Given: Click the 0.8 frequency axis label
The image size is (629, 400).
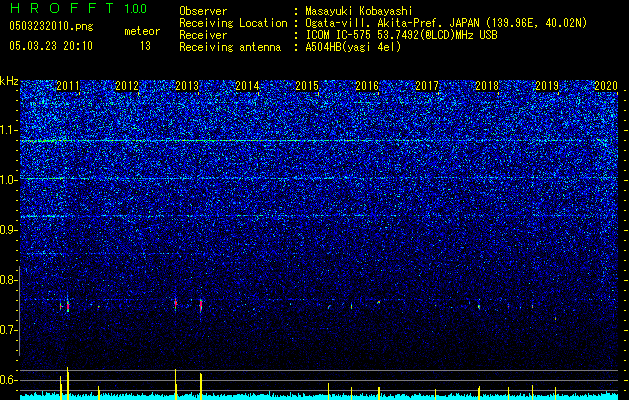Looking at the screenshot, I should (x=8, y=280).
